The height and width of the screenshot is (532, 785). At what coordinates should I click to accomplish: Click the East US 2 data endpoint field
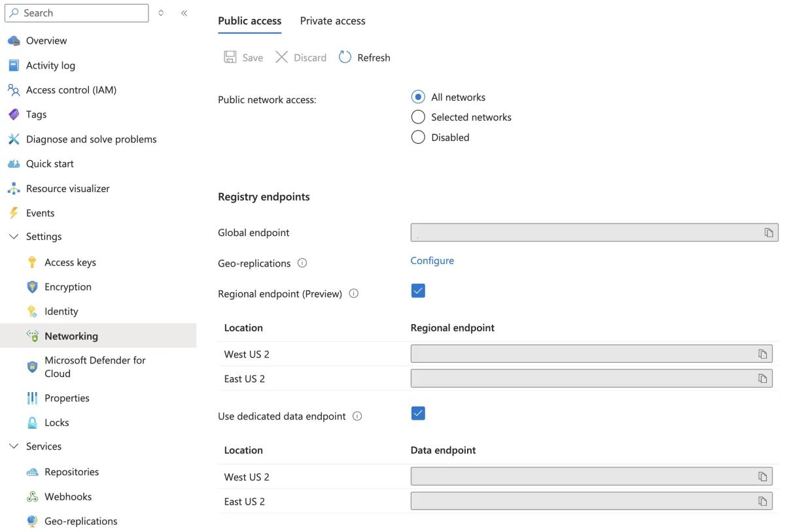pos(591,501)
